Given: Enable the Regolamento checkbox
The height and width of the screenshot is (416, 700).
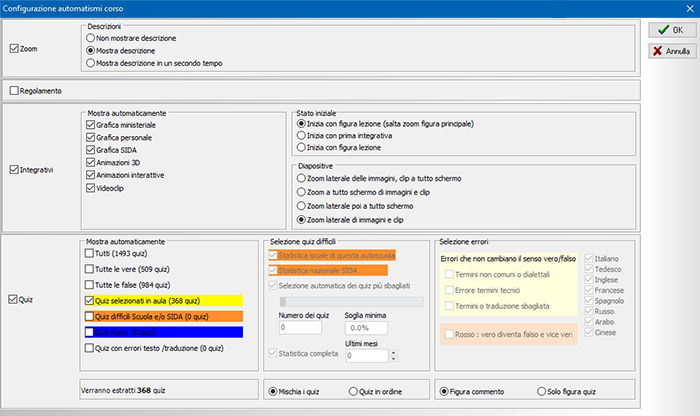Looking at the screenshot, I should [x=14, y=91].
